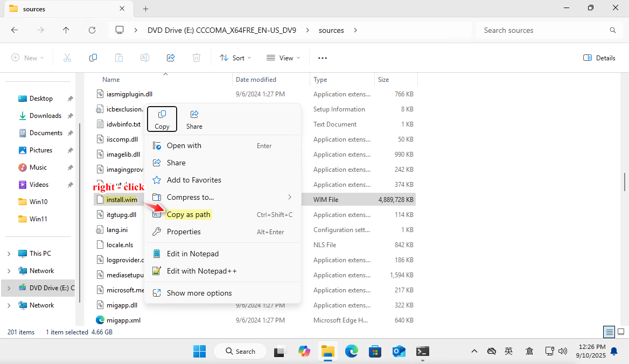
Task: Toggle the Details pane button
Action: tap(599, 58)
